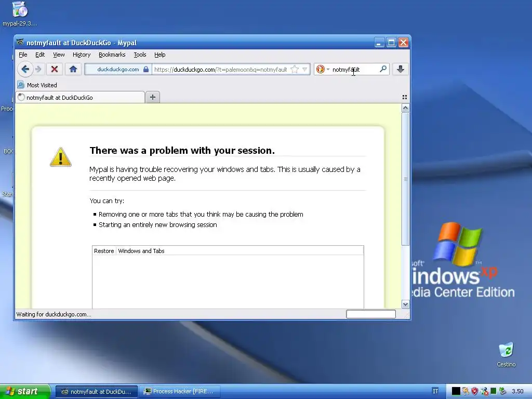Viewport: 532px width, 399px height.
Task: Bookmark this page with the star icon
Action: point(295,69)
